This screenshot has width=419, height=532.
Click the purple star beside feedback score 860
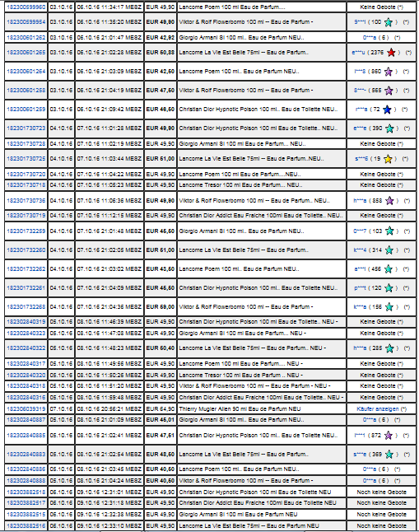click(389, 72)
